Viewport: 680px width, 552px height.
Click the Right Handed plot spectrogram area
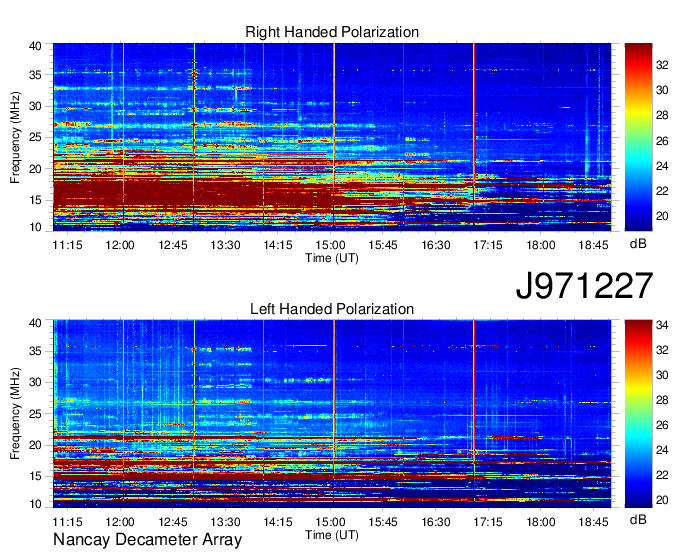point(332,137)
